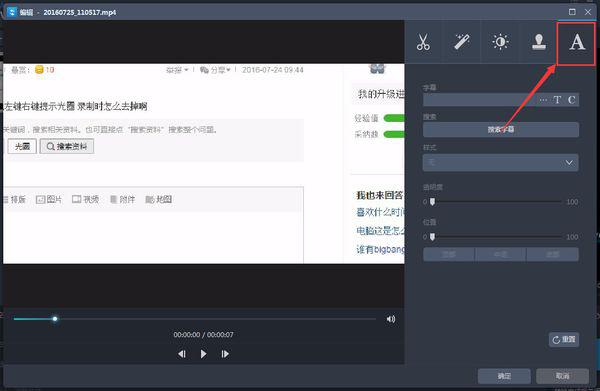The width and height of the screenshot is (600, 391).
Task: Adjust the transparency slider handle
Action: (432, 202)
